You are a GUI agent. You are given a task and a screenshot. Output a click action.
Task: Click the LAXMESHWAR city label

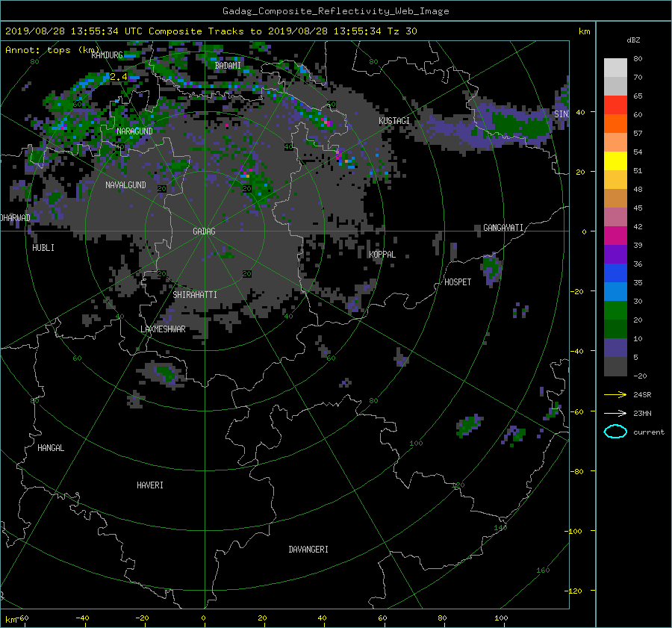(163, 329)
